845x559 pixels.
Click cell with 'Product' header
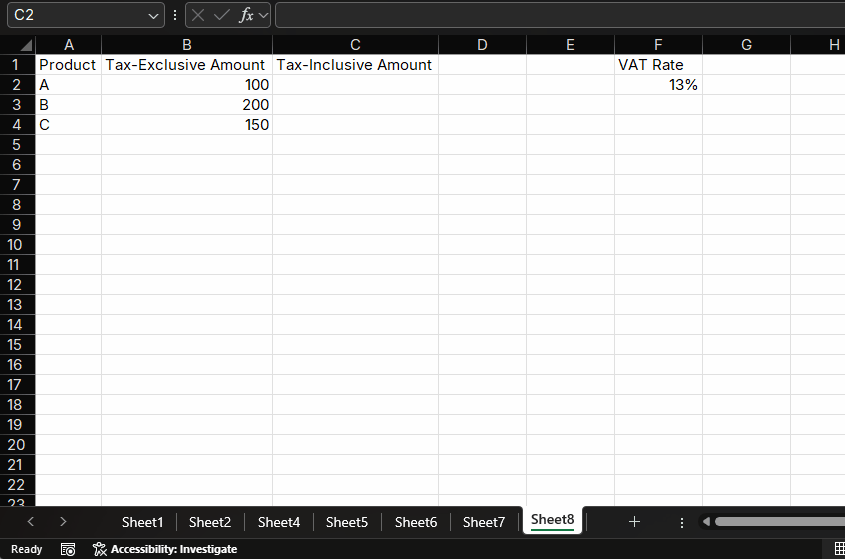[68, 65]
